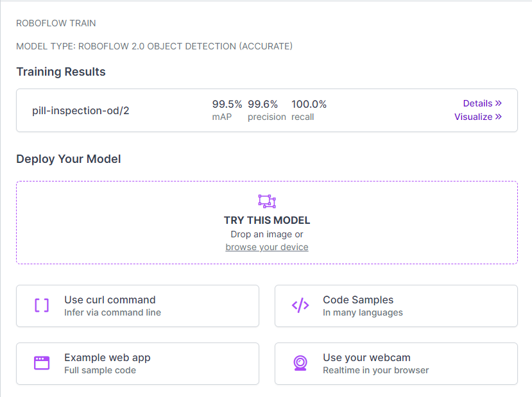This screenshot has height=397, width=532.
Task: Click the browse your device link
Action: tap(266, 247)
